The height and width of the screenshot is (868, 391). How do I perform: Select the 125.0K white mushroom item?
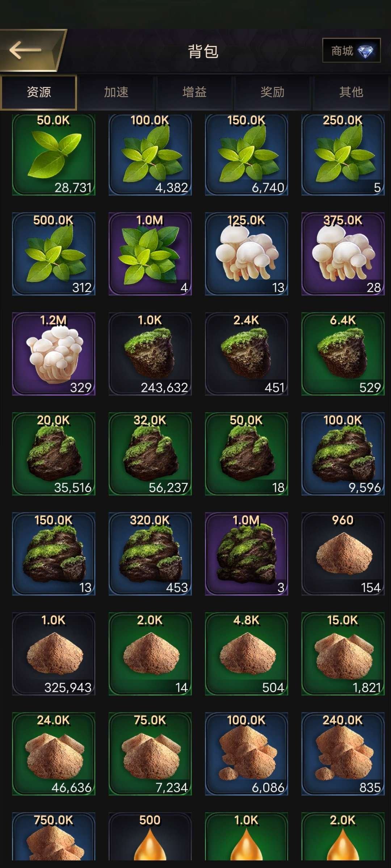click(247, 254)
